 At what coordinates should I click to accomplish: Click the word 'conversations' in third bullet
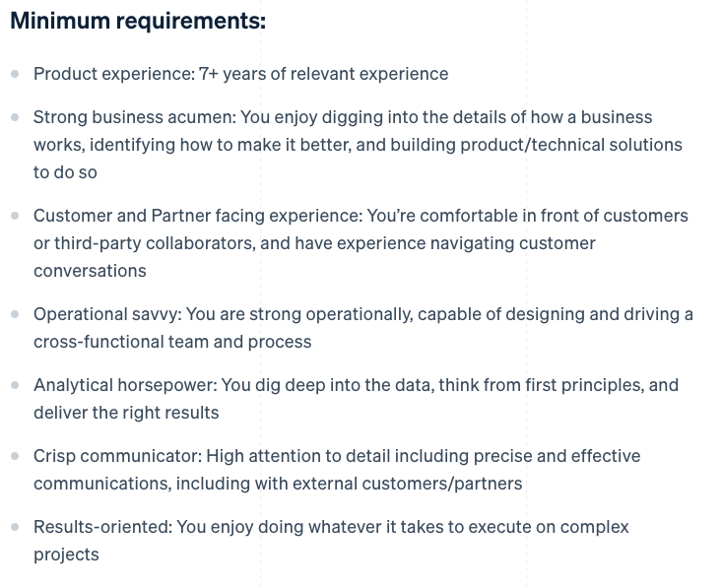coord(90,271)
